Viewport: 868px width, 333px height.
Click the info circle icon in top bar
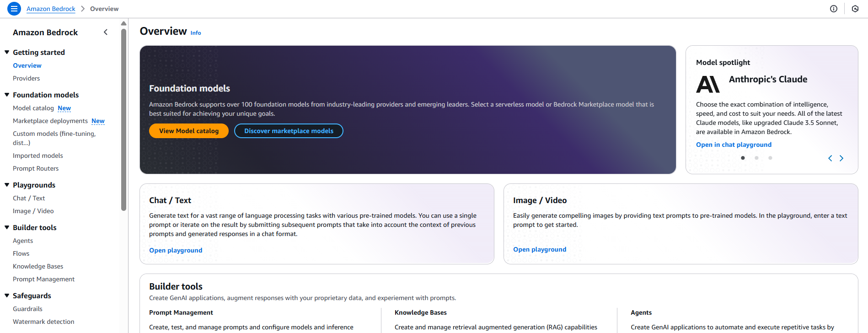pos(834,9)
